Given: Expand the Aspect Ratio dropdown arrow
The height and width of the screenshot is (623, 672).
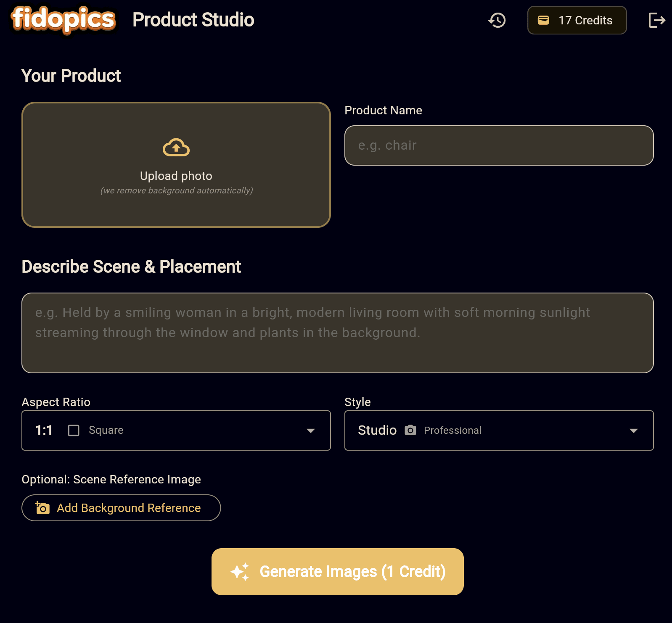Looking at the screenshot, I should point(311,430).
